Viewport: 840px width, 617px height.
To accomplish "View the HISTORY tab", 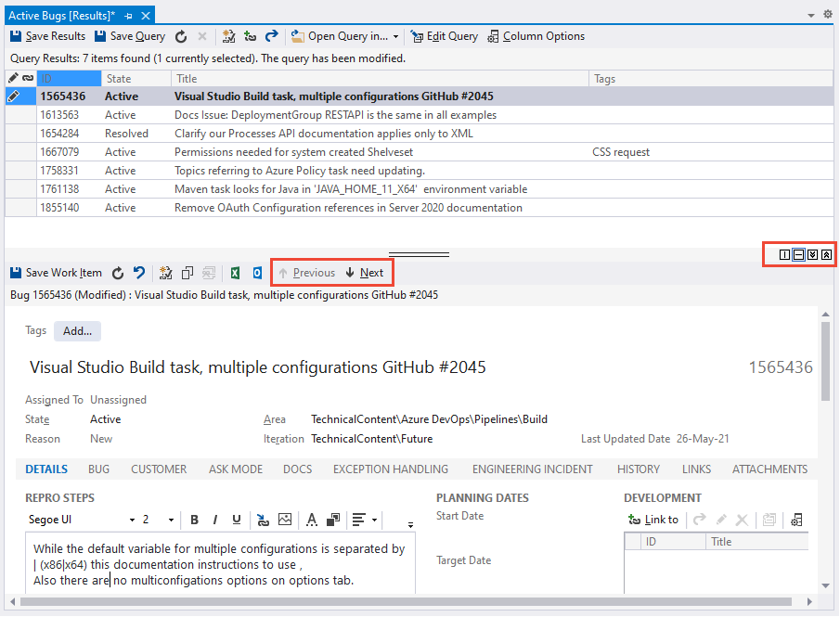I will 638,469.
